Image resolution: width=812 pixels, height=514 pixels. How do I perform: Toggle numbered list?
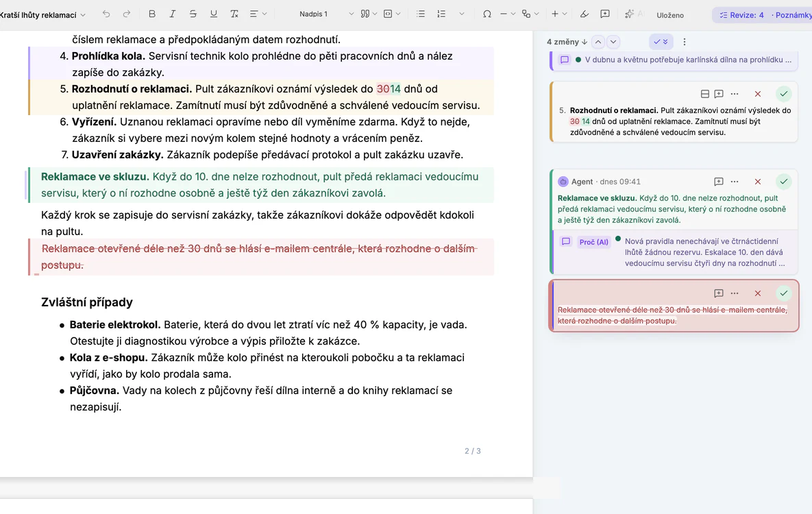[441, 14]
